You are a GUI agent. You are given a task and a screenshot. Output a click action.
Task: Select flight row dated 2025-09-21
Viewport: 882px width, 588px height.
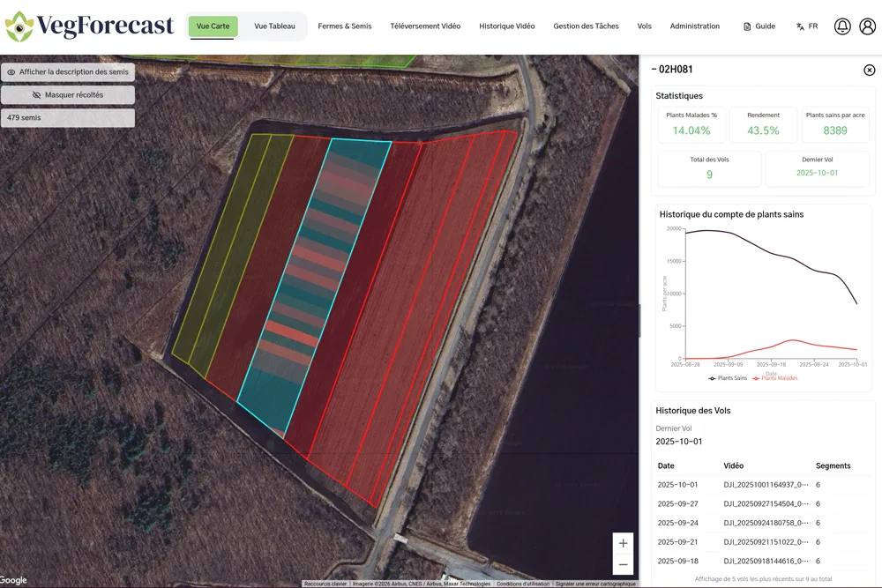pyautogui.click(x=763, y=542)
